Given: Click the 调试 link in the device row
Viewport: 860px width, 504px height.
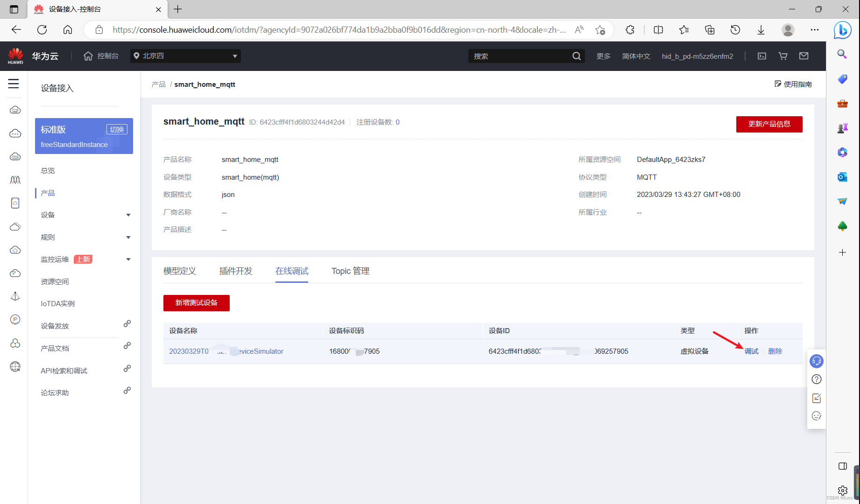Looking at the screenshot, I should (751, 351).
